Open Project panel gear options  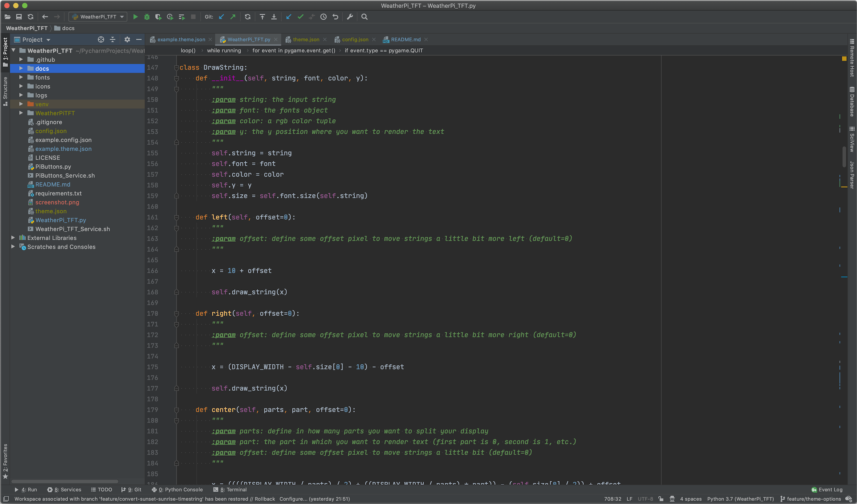[x=127, y=40]
